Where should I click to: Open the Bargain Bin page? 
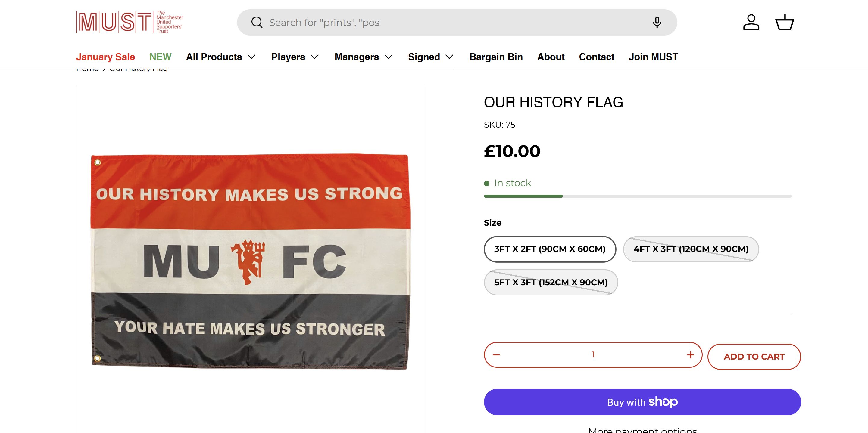click(496, 57)
